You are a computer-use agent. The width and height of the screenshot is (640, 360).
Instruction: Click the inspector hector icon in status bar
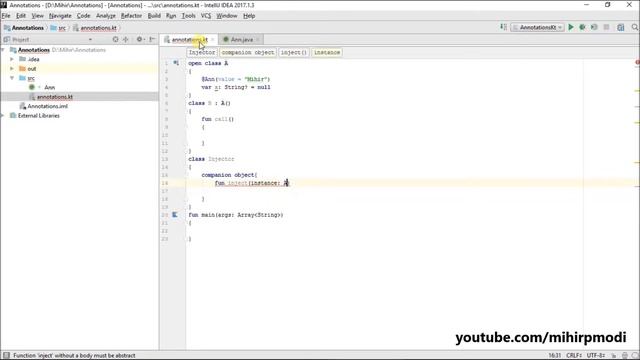pos(625,356)
